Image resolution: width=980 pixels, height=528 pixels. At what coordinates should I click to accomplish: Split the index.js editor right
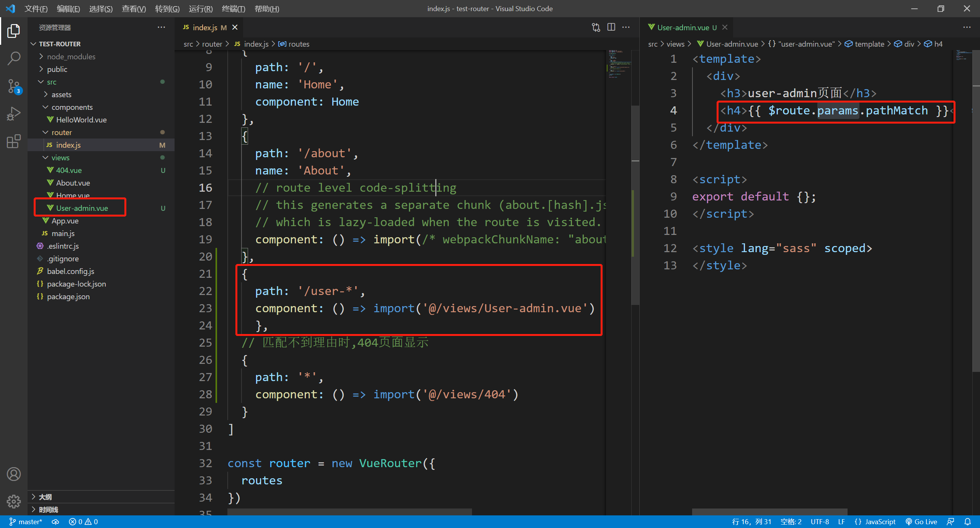(611, 27)
